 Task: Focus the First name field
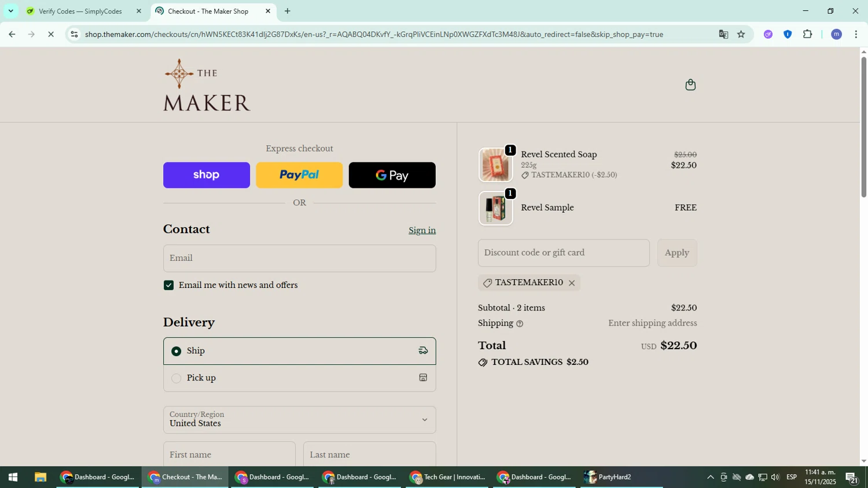coord(229,454)
